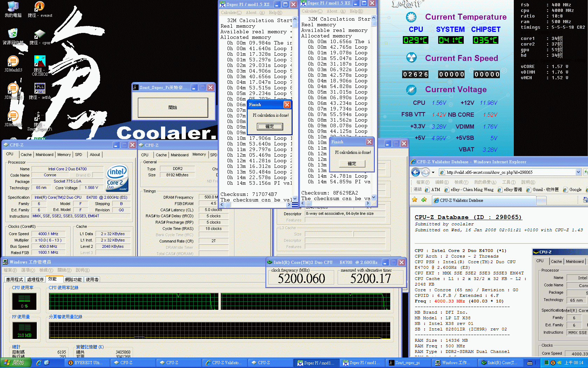Screen dimensions: 588x368
Task: Click the Internet Explorer forward arrow
Action: click(x=425, y=172)
